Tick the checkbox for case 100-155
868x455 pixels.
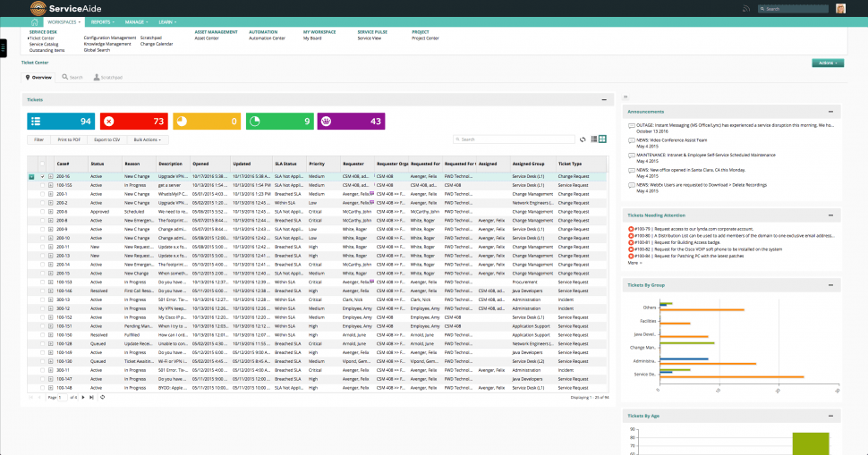click(42, 185)
